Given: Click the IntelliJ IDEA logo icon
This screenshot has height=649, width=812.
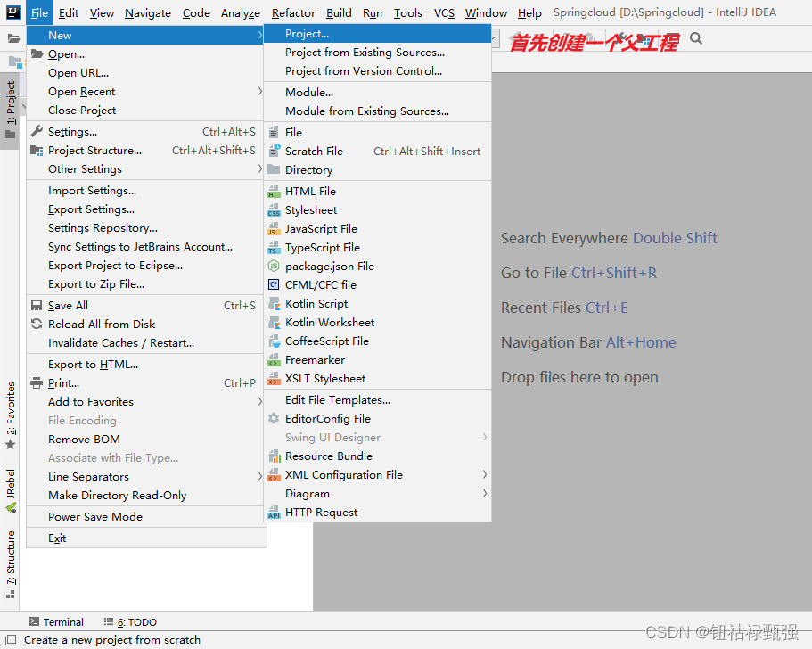Looking at the screenshot, I should tap(13, 12).
